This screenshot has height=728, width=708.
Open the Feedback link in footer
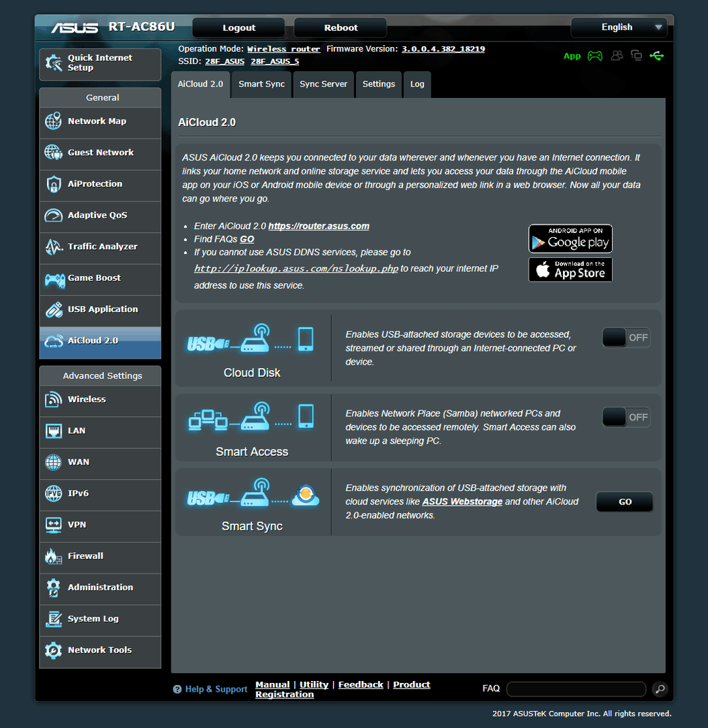click(361, 685)
